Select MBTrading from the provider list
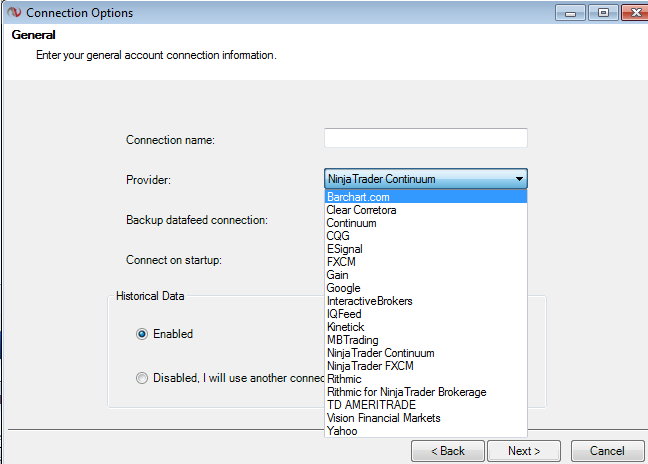The width and height of the screenshot is (648, 464). coord(426,340)
